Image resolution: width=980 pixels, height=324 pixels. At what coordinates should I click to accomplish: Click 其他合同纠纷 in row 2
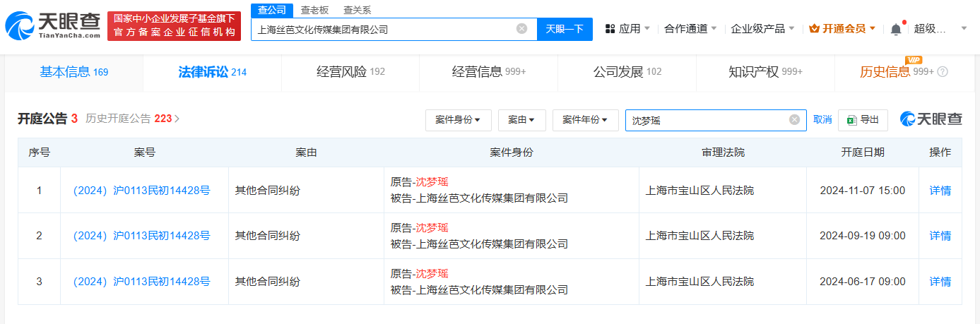click(x=268, y=236)
